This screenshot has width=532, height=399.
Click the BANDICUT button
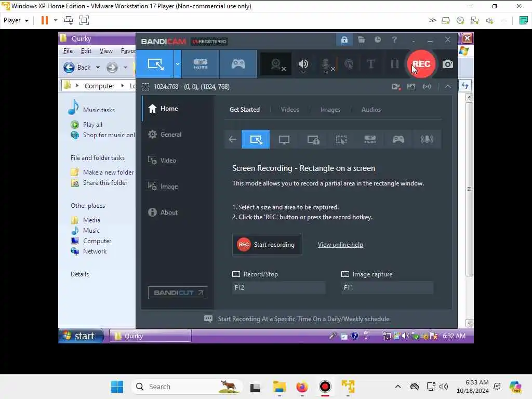[x=178, y=293]
